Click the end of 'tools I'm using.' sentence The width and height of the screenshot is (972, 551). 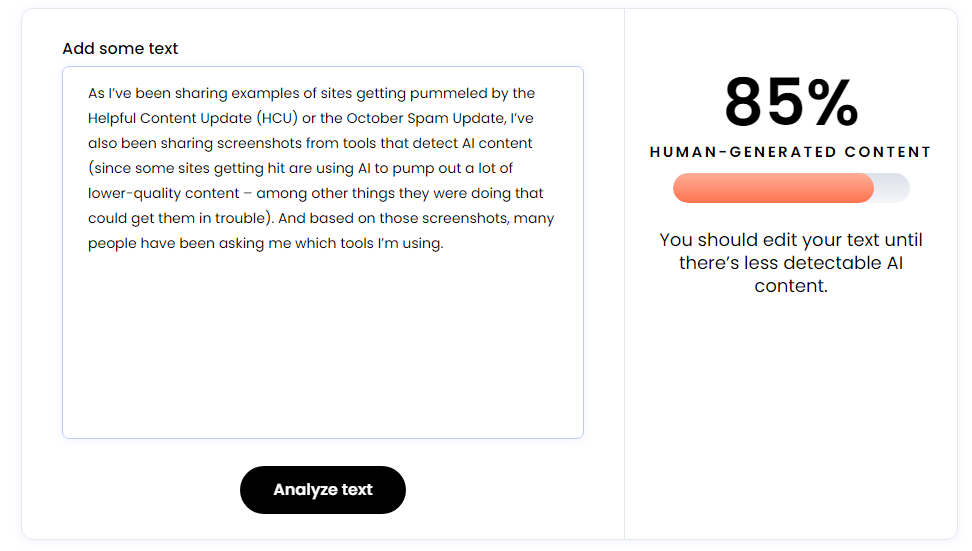click(x=443, y=244)
